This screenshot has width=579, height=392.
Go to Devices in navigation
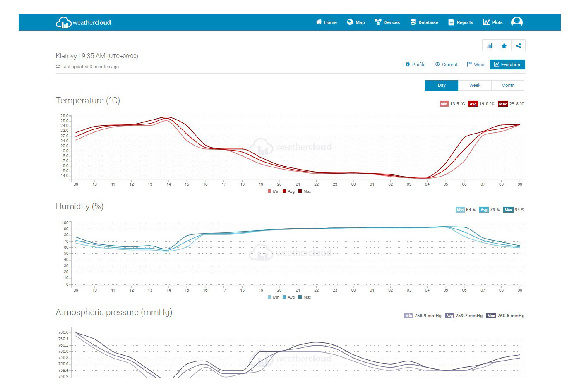coord(387,22)
